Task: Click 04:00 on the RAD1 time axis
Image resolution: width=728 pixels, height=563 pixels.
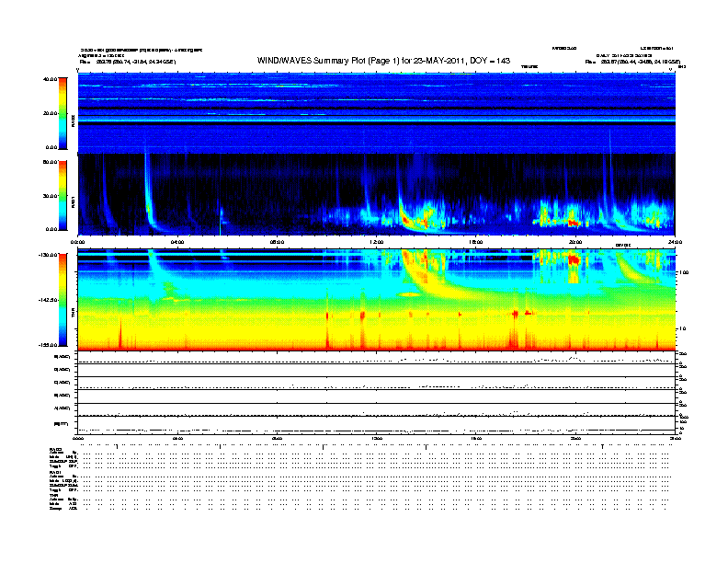Action: tap(177, 242)
